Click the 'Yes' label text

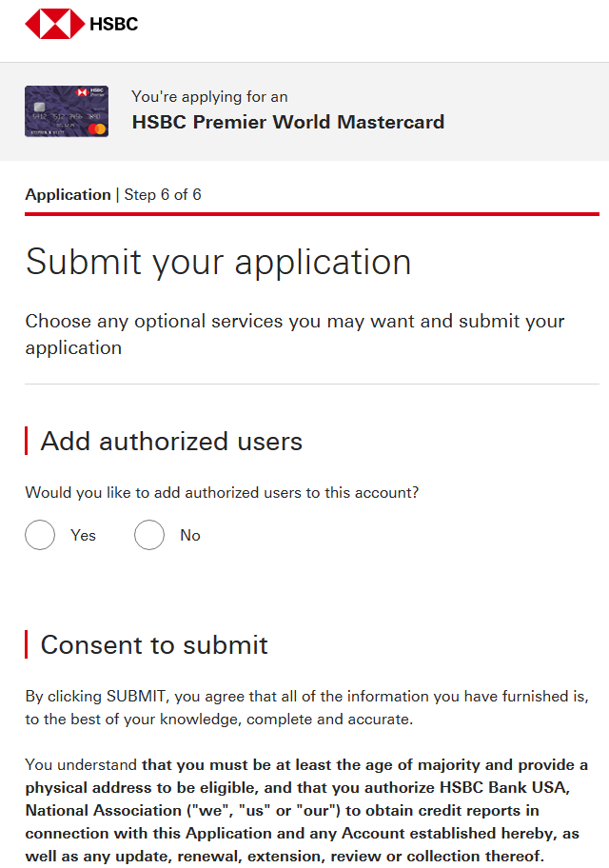pos(83,536)
